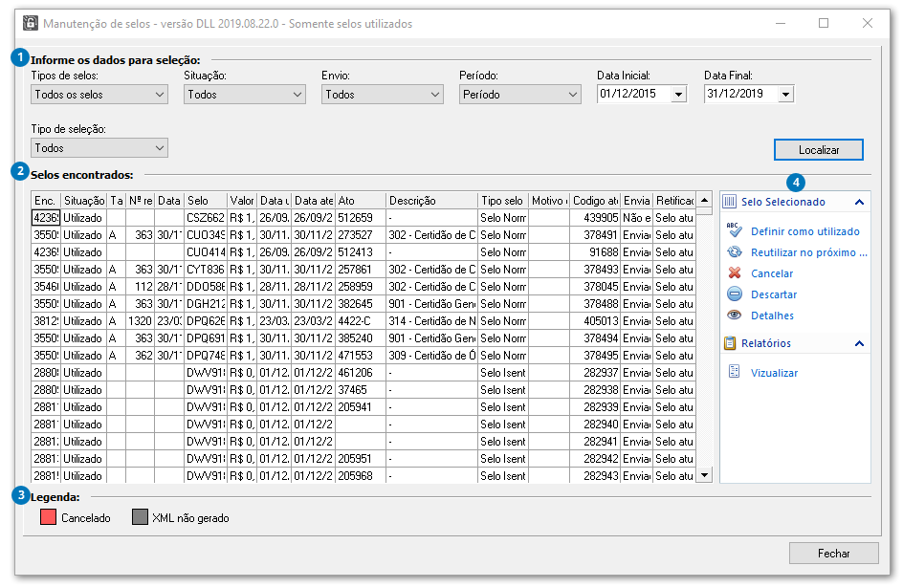The width and height of the screenshot is (903, 588).
Task: Click the Codigo ato column header
Action: (595, 200)
